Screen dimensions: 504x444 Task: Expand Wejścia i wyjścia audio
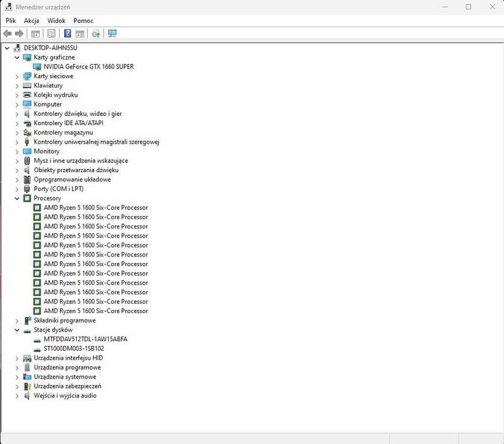point(17,396)
